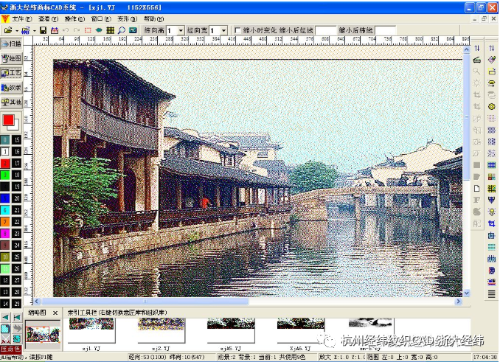Open the 查看 (View) menu

click(48, 19)
